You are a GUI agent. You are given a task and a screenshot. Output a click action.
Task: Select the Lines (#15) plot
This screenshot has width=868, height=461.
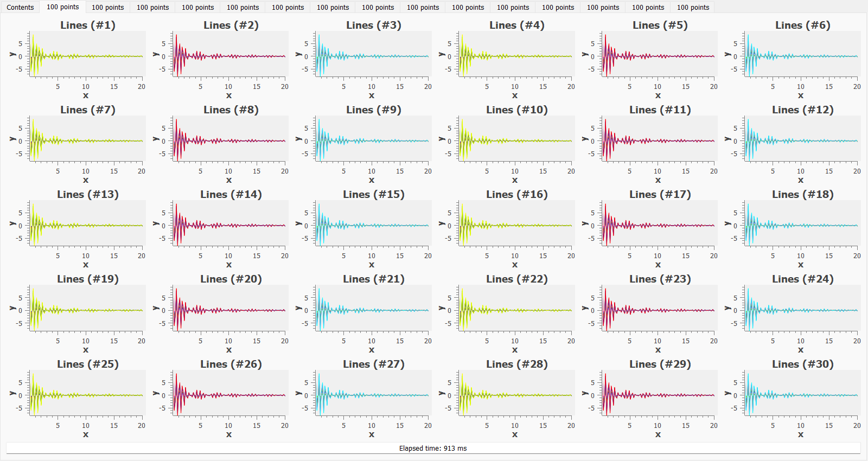[373, 223]
